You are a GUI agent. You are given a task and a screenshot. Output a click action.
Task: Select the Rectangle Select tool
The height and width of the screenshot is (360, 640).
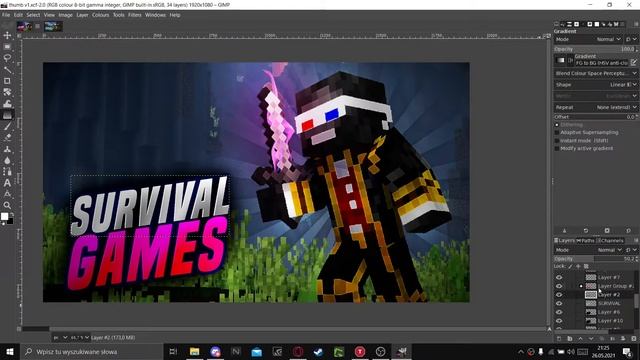tap(7, 47)
